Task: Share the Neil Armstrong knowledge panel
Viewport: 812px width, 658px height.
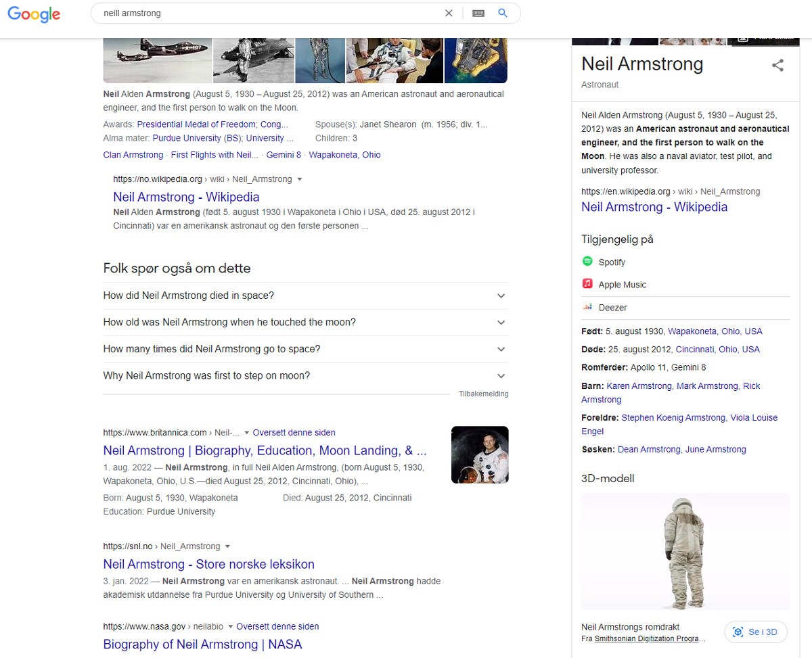Action: coord(777,66)
